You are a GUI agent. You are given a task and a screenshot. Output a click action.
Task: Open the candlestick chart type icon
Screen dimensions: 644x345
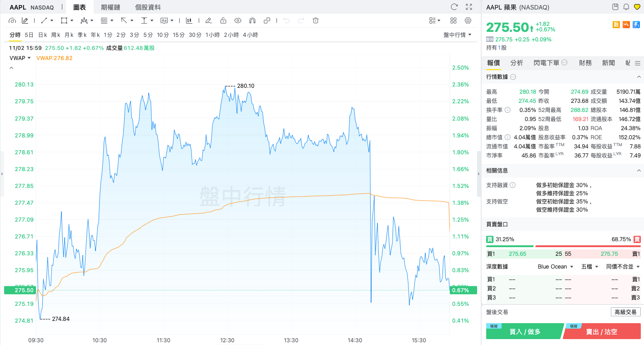pyautogui.click(x=189, y=20)
